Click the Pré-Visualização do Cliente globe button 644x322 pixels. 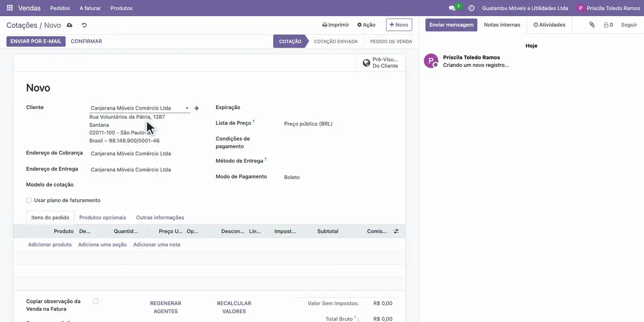point(381,63)
